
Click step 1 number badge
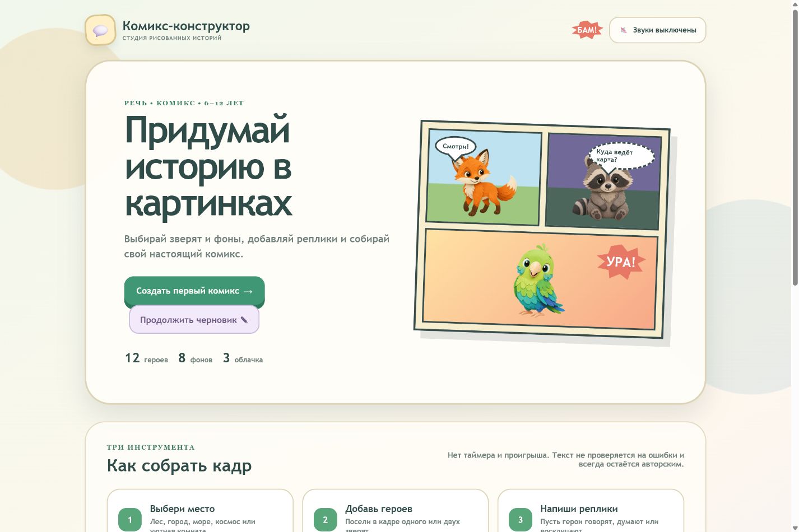tap(130, 520)
